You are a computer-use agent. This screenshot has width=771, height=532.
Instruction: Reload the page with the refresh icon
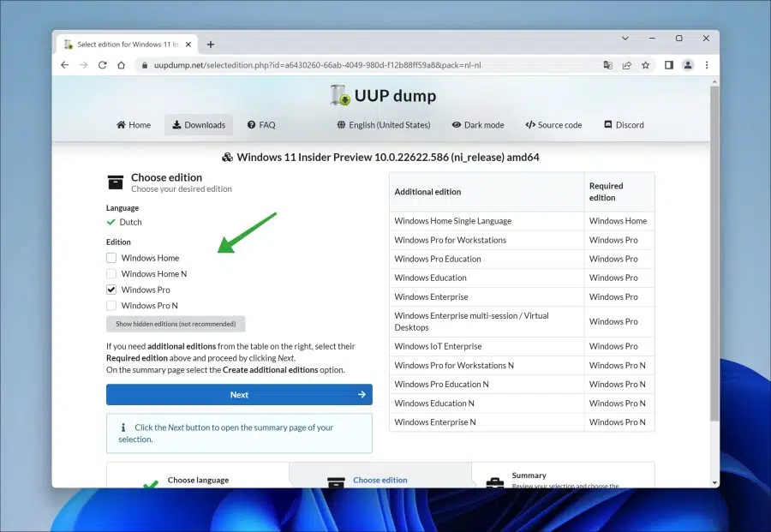(102, 65)
